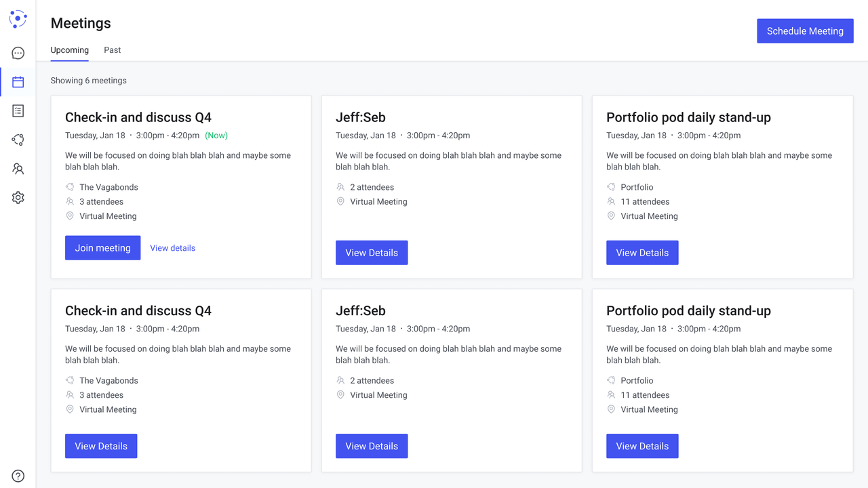
Task: View details of bottom-row Jeff:Seb meeting
Action: (372, 446)
